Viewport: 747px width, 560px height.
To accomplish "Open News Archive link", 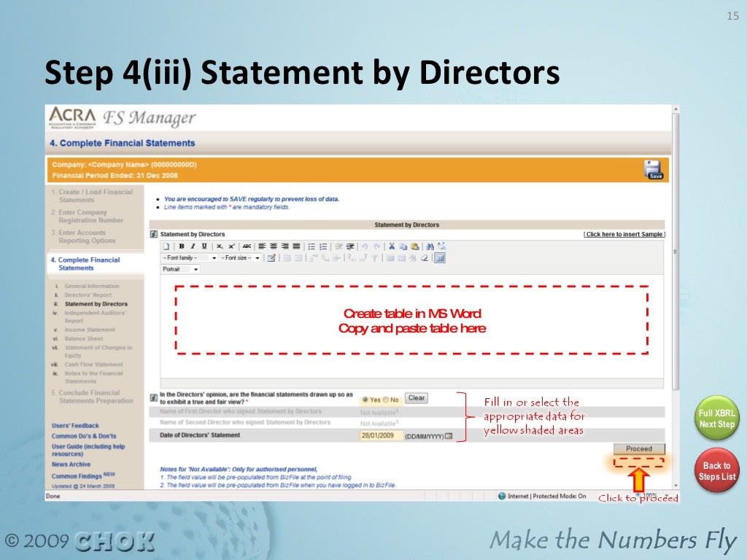I will 71,464.
